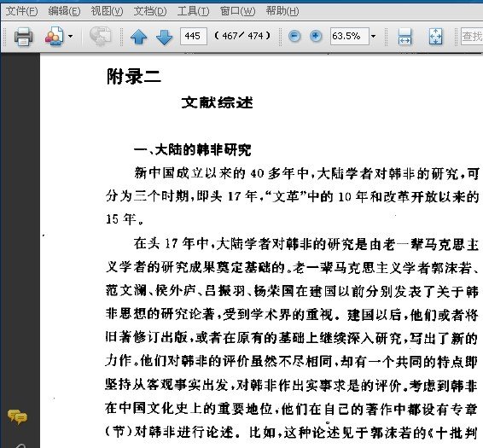Click the zoom percentage field 63.5%
This screenshot has height=448, width=483.
pyautogui.click(x=349, y=36)
